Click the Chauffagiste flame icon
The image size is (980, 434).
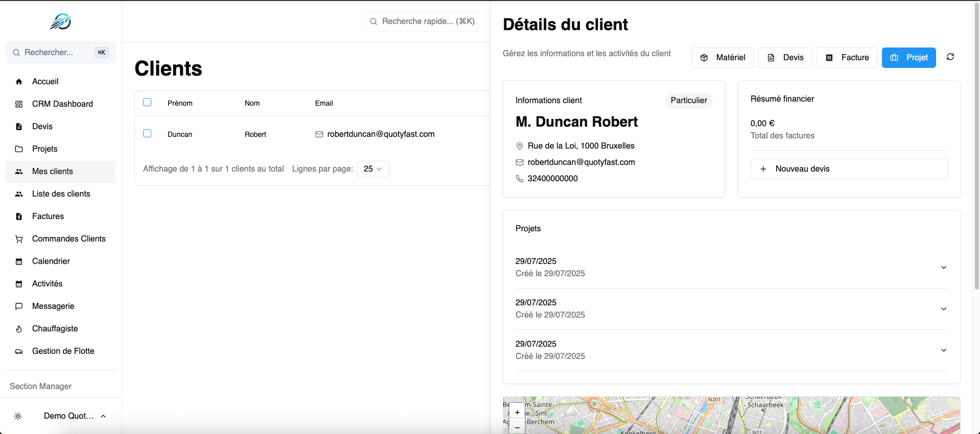coord(19,329)
